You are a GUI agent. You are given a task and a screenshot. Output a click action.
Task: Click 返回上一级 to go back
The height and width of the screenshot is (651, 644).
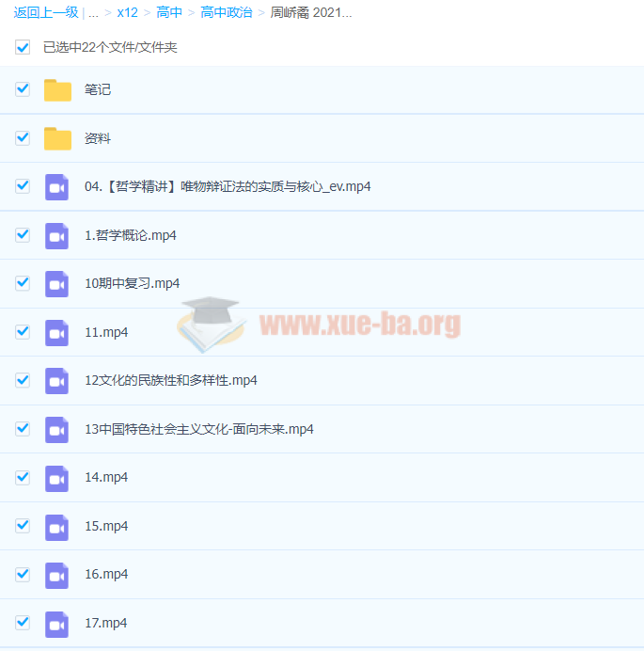[x=45, y=13]
